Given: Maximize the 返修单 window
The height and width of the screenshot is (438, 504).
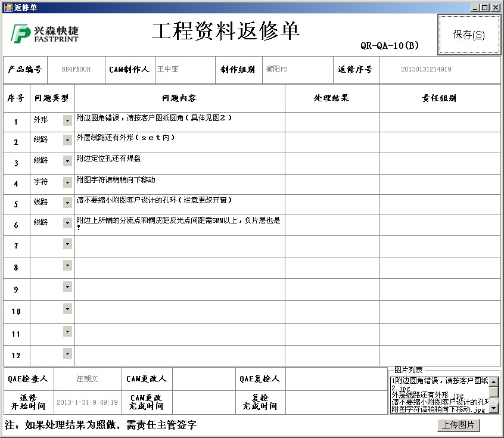Looking at the screenshot, I should tap(485, 7).
